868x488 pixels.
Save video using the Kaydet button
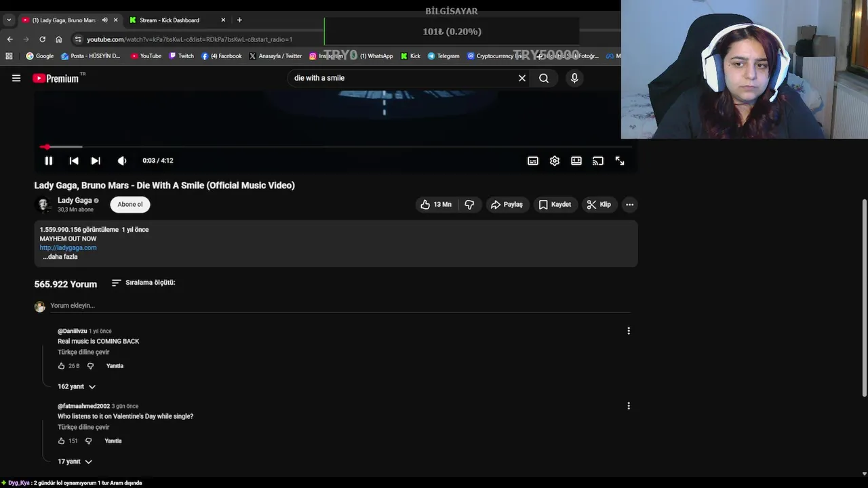[555, 204]
